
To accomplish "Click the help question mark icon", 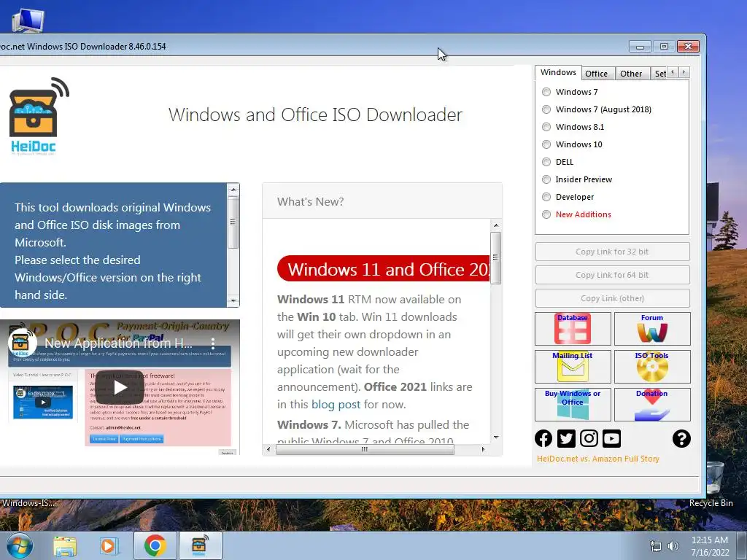I will coord(682,438).
